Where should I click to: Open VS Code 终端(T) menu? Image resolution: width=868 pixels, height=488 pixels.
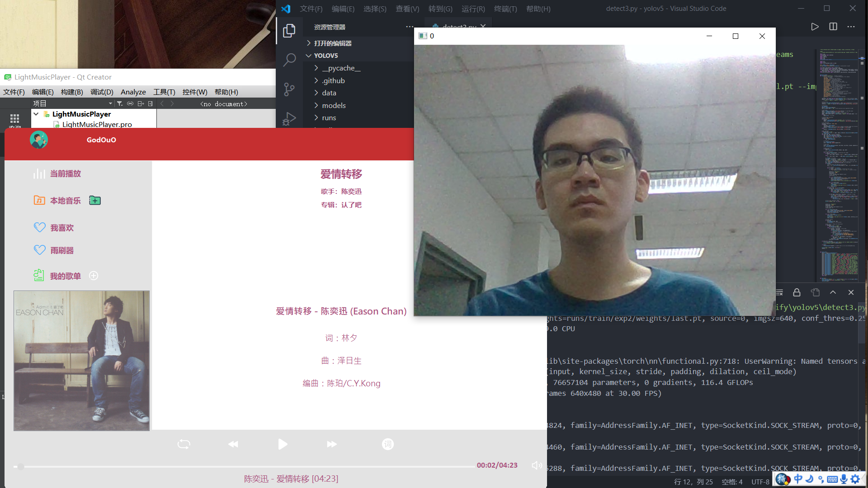(x=505, y=9)
